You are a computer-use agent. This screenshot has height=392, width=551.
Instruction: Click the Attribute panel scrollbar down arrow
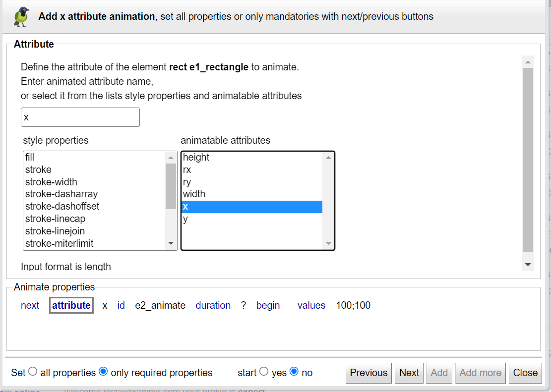point(528,265)
